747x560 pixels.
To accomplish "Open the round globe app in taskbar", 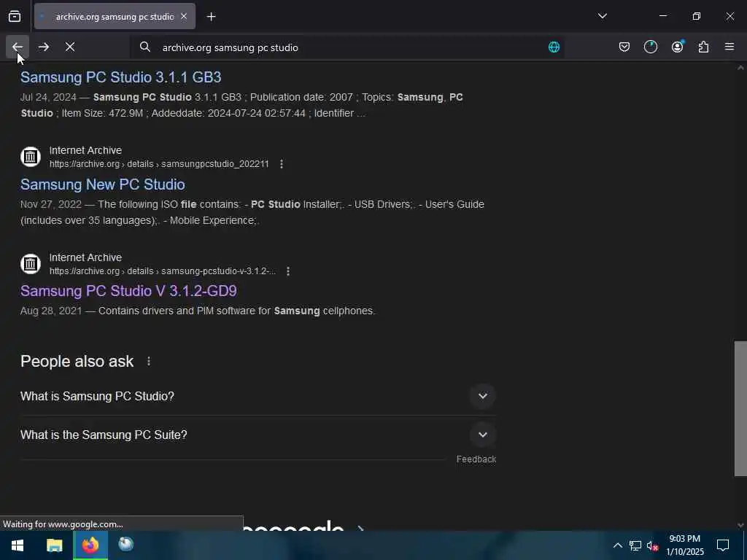I will [x=125, y=544].
